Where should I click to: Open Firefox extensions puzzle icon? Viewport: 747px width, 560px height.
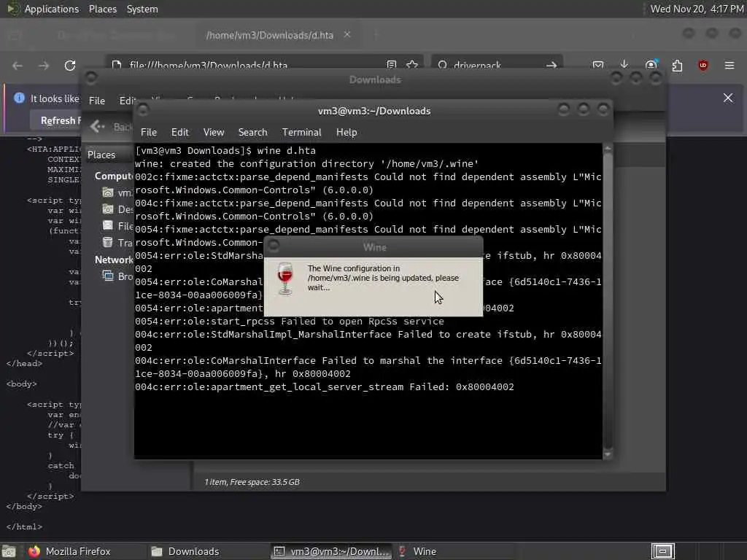(x=677, y=65)
